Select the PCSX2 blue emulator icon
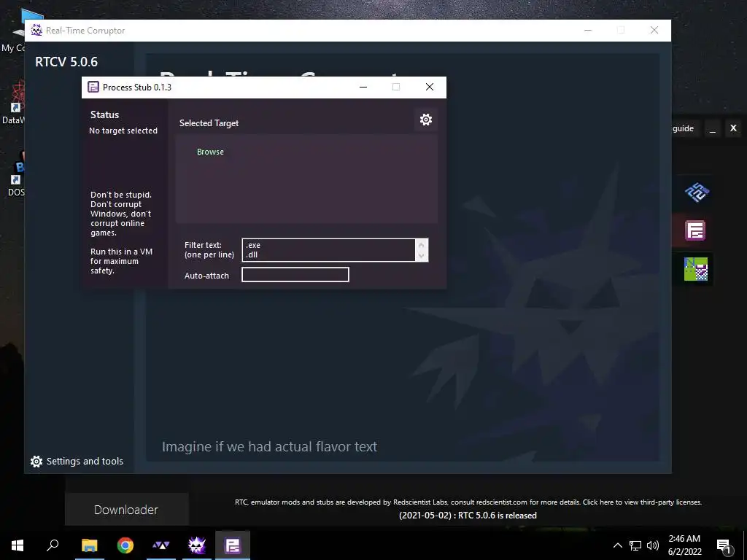 697,192
